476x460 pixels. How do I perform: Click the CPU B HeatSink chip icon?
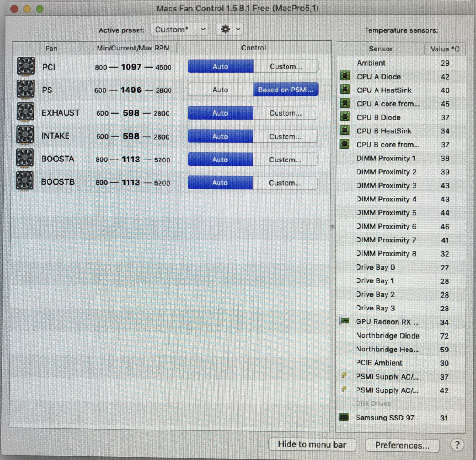[345, 130]
